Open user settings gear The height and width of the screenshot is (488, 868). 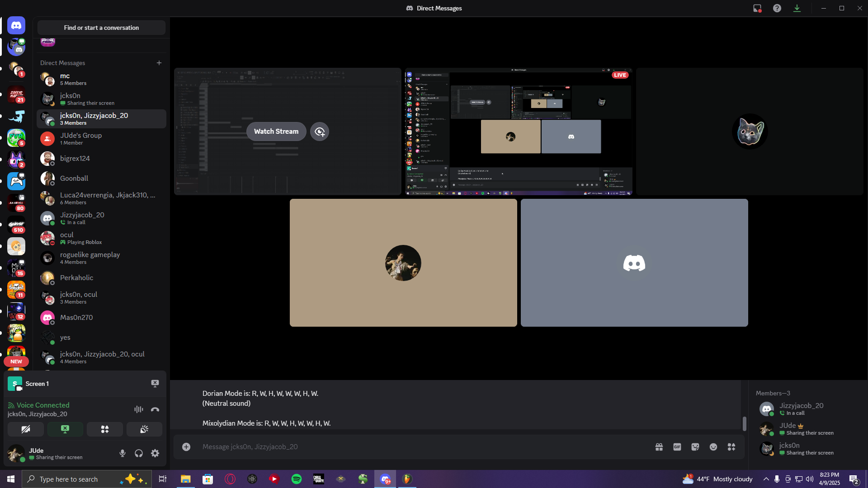click(155, 453)
